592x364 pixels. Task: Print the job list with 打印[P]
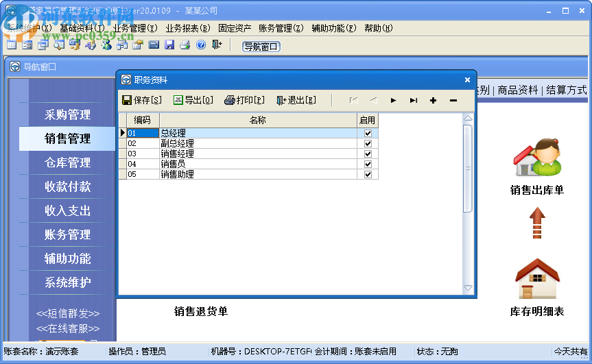click(244, 100)
